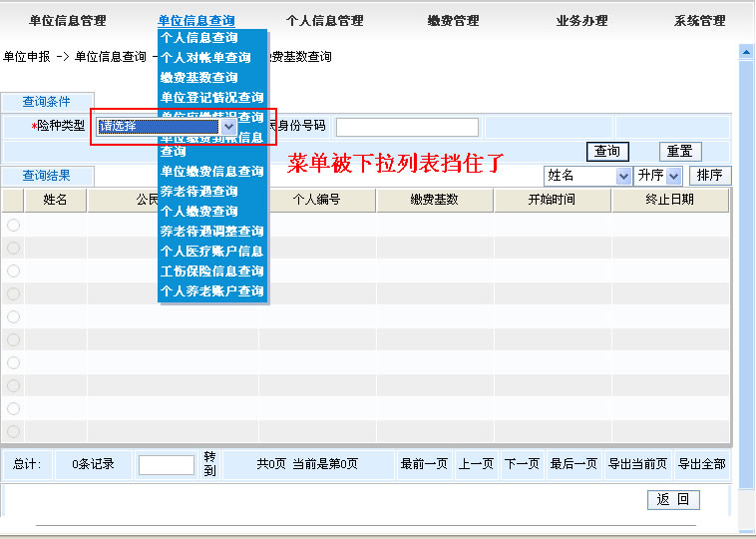The image size is (756, 539).
Task: Click the 返回 button
Action: click(673, 499)
